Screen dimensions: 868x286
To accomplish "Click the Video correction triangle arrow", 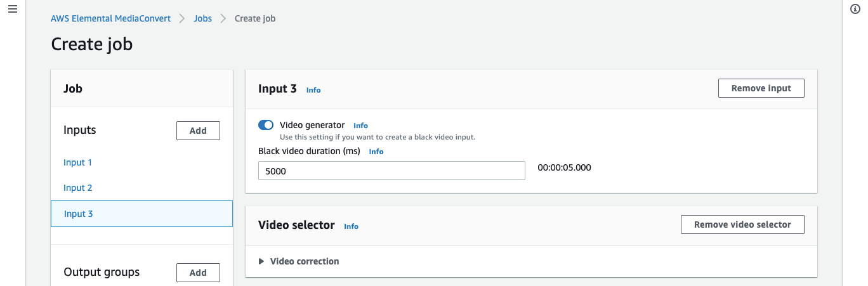I will click(x=261, y=261).
